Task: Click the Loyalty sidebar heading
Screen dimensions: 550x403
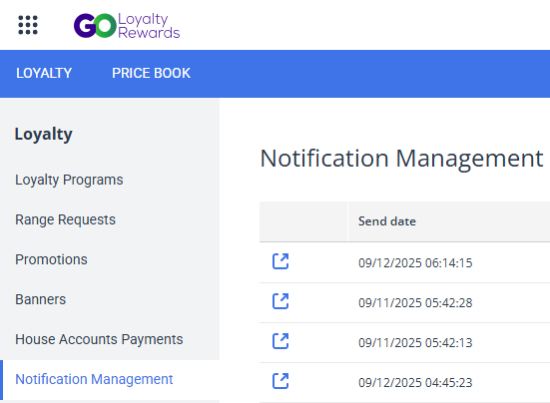Action: (43, 134)
